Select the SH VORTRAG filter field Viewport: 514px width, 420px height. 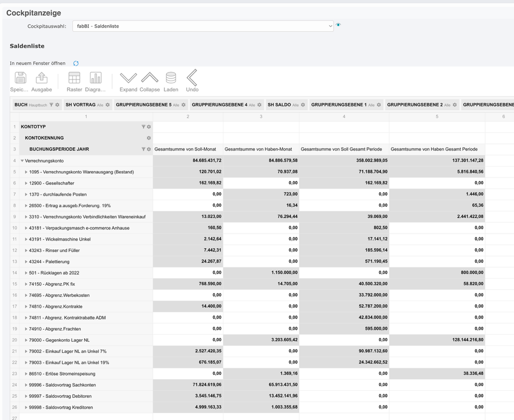[81, 105]
